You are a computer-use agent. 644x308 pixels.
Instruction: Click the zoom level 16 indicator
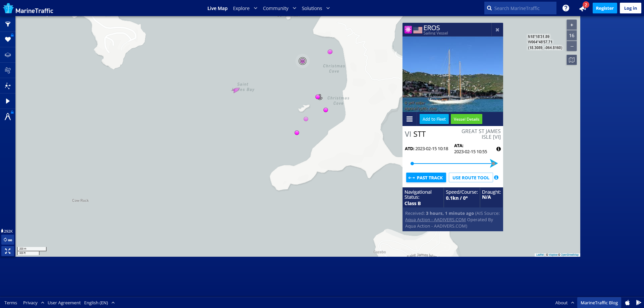(x=572, y=36)
